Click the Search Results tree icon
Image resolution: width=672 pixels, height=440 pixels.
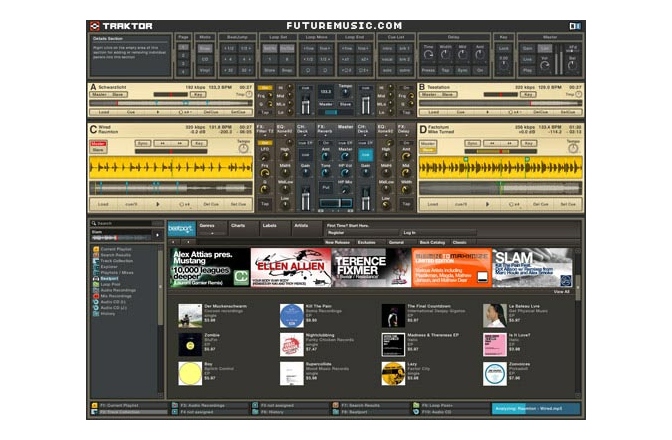coord(96,255)
